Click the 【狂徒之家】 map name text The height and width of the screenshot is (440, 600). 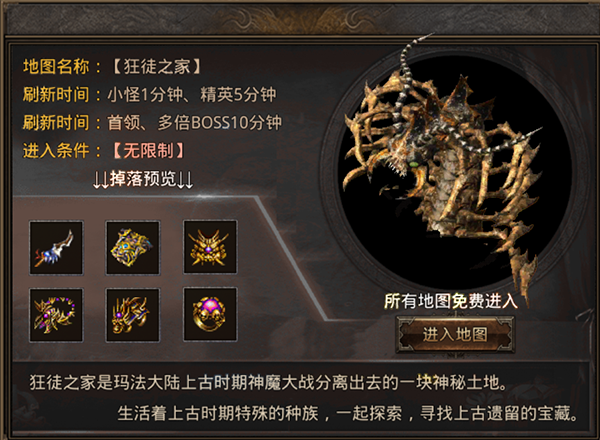coord(157,67)
